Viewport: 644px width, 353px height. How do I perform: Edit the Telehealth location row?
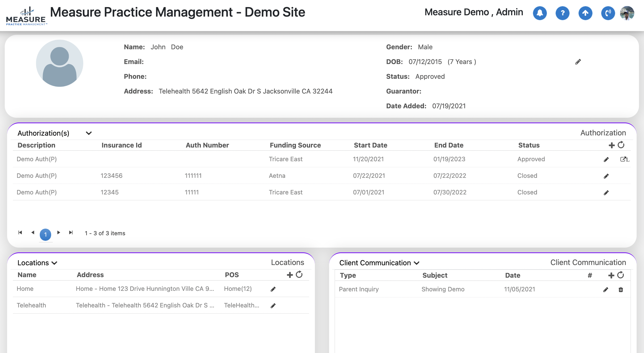[x=273, y=306]
